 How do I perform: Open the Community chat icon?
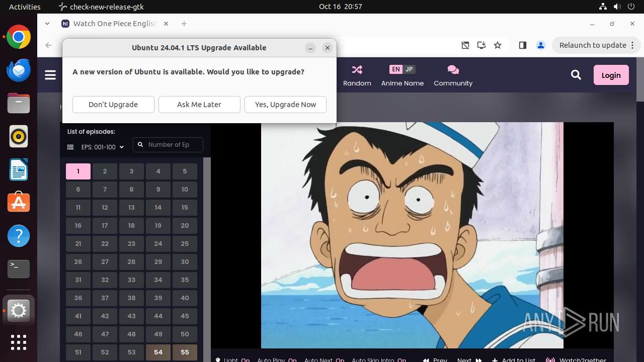(x=453, y=69)
